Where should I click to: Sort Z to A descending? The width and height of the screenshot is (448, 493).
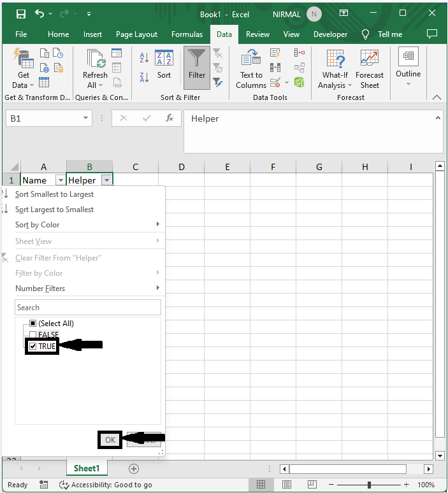[x=144, y=77]
